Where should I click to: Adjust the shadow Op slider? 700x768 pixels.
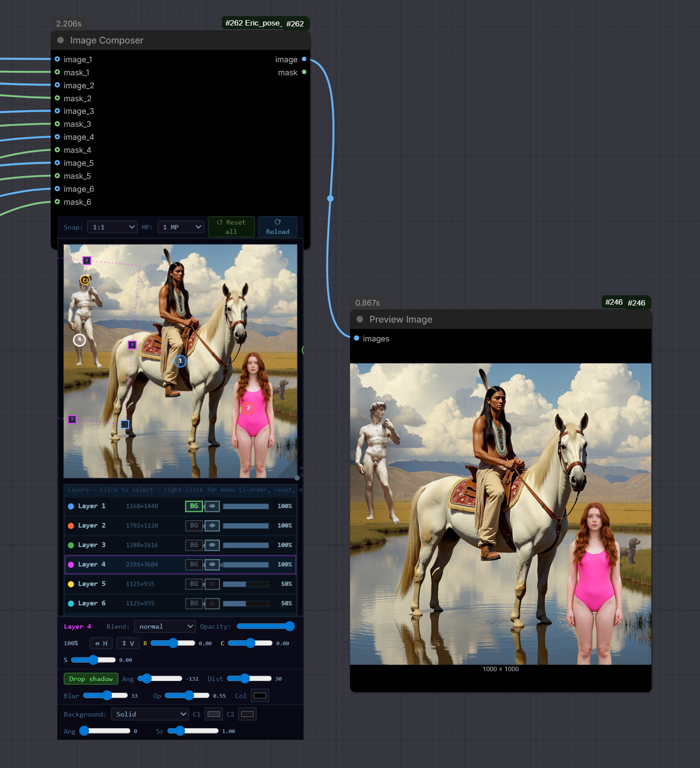(x=187, y=695)
